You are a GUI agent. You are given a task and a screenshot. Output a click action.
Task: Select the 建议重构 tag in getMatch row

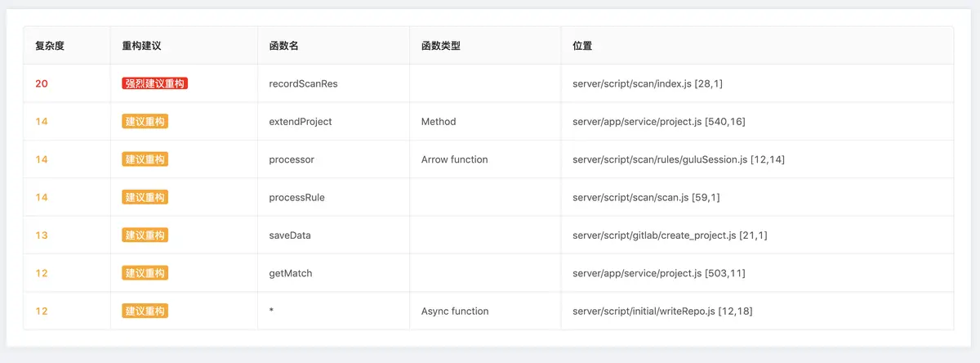(145, 273)
